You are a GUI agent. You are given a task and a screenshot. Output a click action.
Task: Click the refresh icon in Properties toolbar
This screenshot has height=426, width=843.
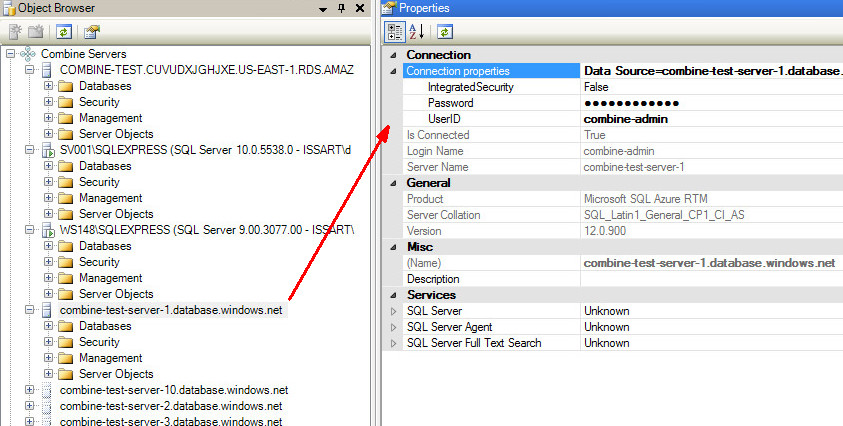445,31
